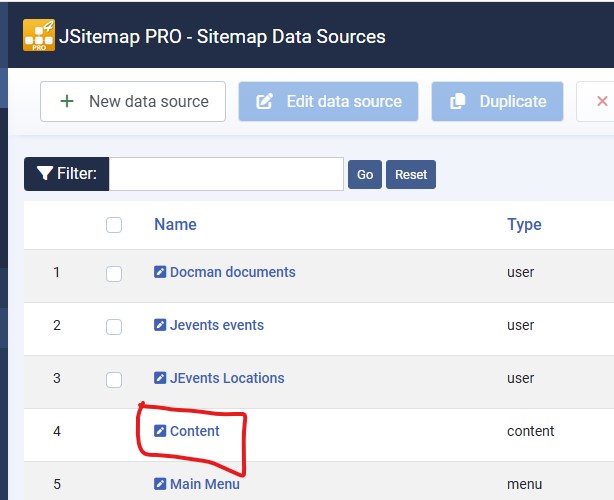Click inside the Filter text field
Image resolution: width=614 pixels, height=500 pixels.
[226, 174]
